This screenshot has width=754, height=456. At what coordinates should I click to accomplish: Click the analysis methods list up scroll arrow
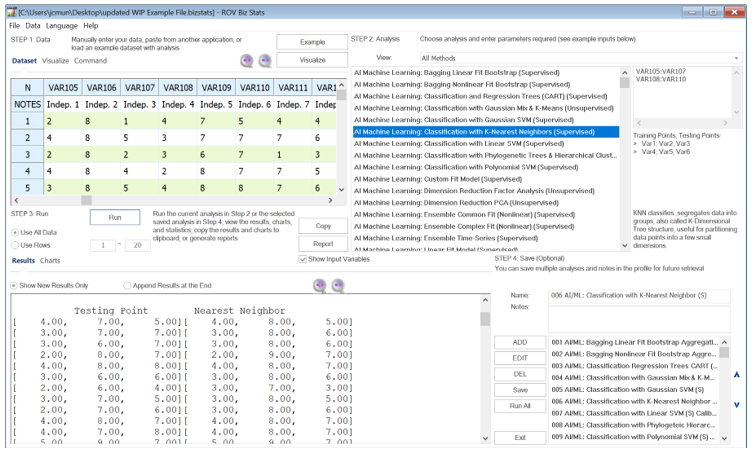[625, 73]
